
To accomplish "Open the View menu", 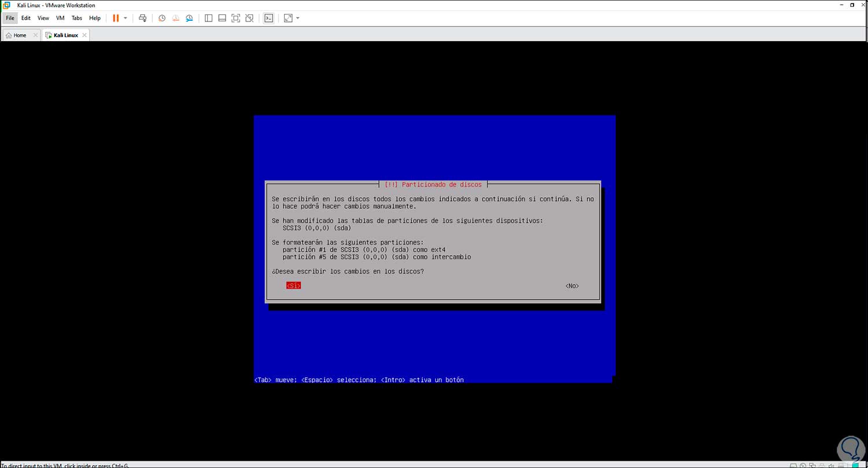I will (43, 18).
